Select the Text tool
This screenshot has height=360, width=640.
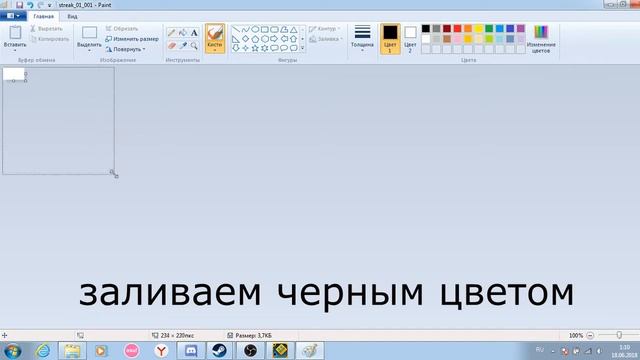tap(194, 33)
